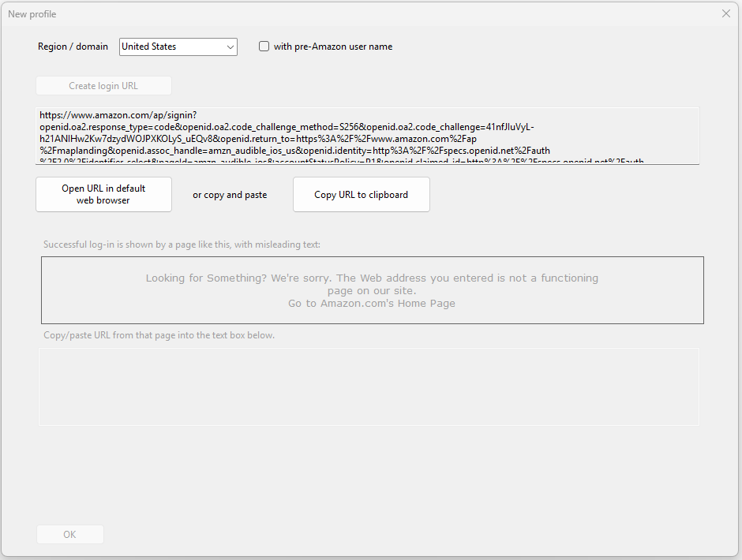The width and height of the screenshot is (742, 560).
Task: Copy URL to clipboard
Action: [x=361, y=195]
